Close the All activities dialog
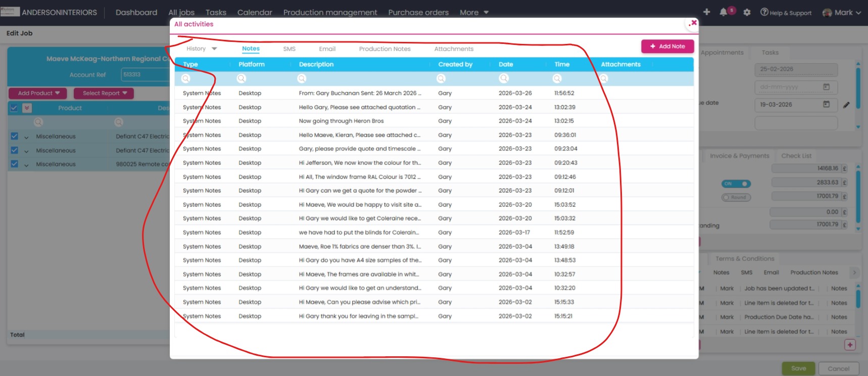868x376 pixels. coord(693,23)
